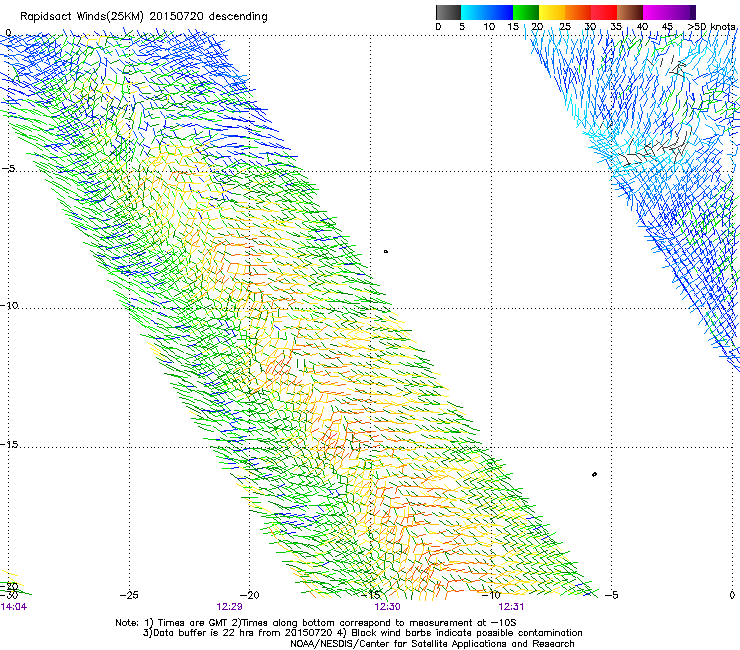Click the legend tick label '25'
The image size is (740, 650).
565,27
